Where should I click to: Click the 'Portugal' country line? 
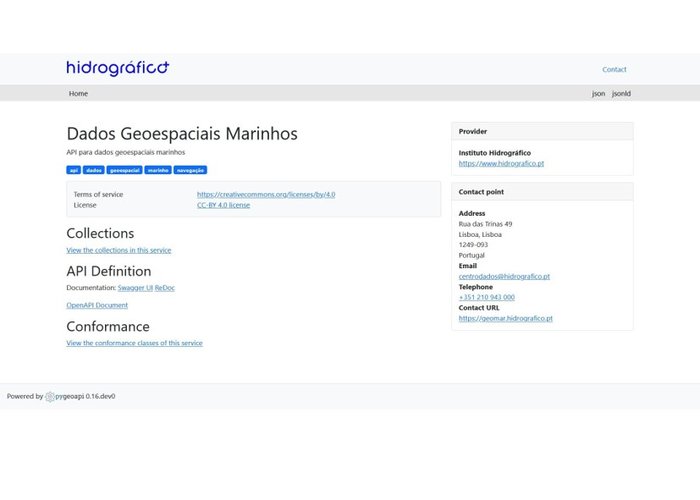click(472, 255)
